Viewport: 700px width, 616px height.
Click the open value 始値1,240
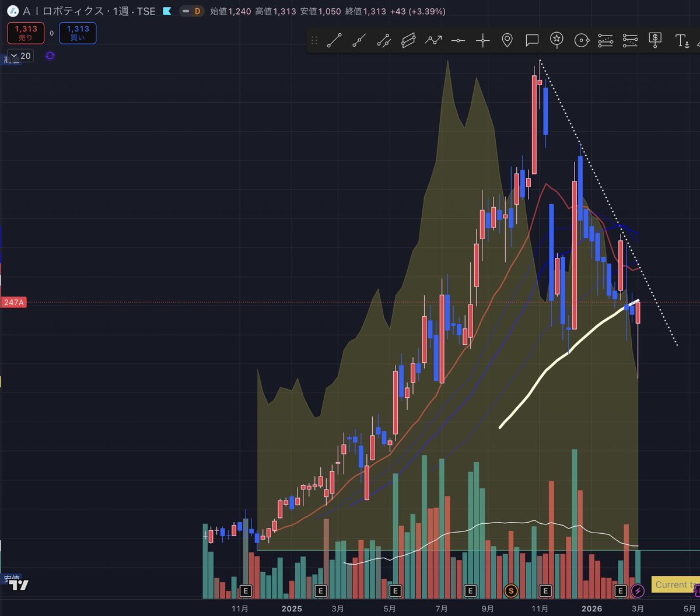231,11
